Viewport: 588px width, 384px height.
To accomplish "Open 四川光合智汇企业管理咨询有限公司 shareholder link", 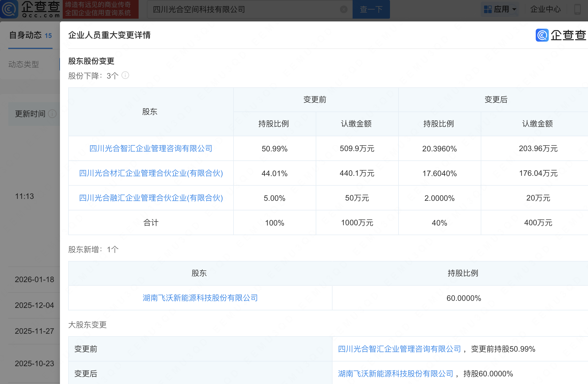I will pyautogui.click(x=151, y=149).
